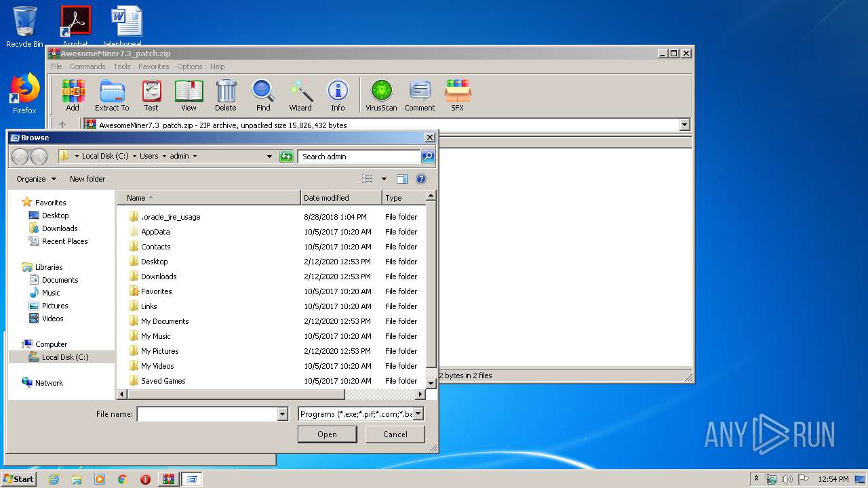Click the WinRAR taskbar button
This screenshot has width=868, height=488.
pyautogui.click(x=168, y=479)
